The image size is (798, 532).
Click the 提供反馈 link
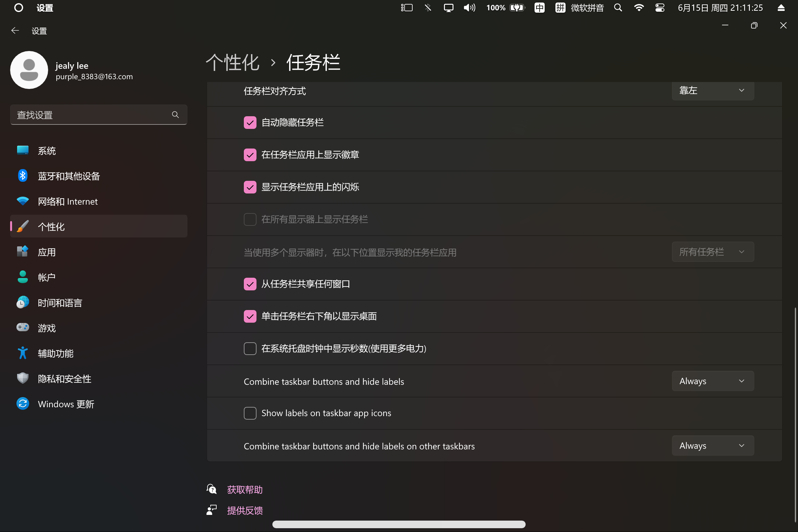[245, 510]
